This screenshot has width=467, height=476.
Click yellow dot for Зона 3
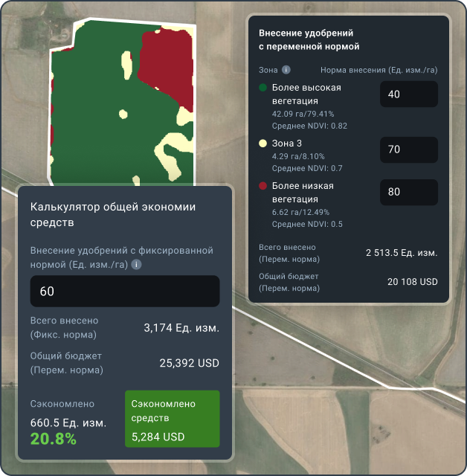(263, 144)
